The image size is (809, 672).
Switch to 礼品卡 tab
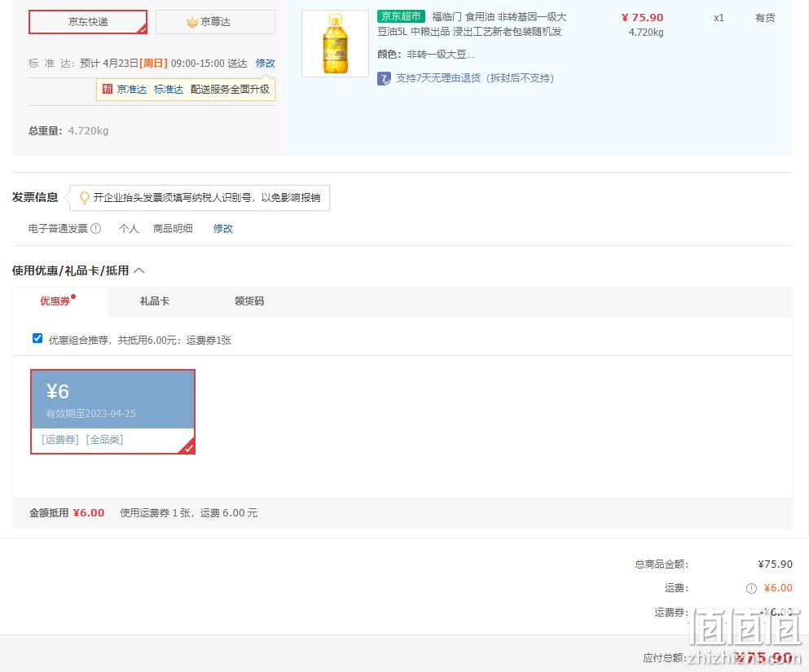click(x=154, y=301)
